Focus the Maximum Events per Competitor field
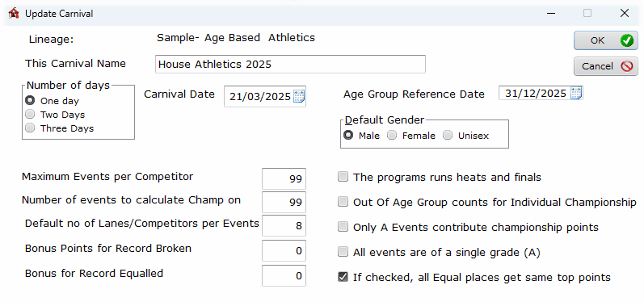The height and width of the screenshot is (306, 644). (284, 179)
